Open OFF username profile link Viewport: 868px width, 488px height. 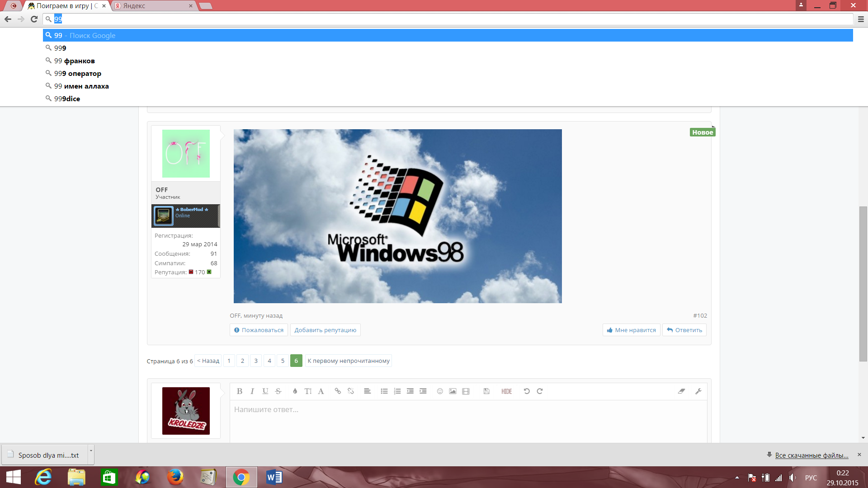[x=162, y=190]
